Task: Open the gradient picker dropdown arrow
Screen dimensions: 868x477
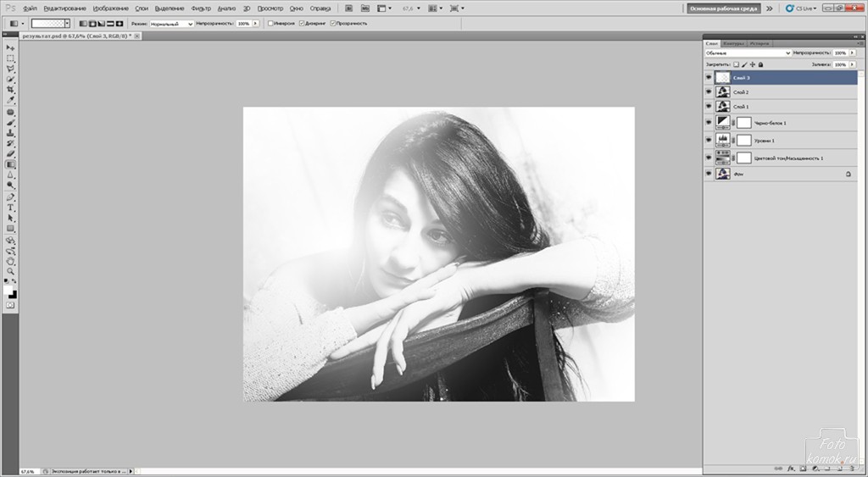Action: (68, 23)
